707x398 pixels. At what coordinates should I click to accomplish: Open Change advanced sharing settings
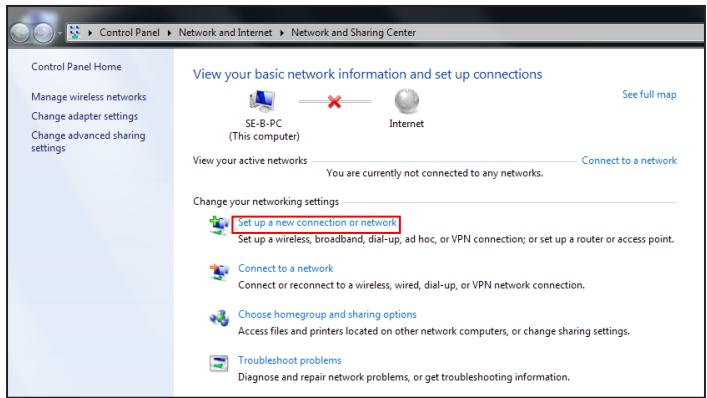88,142
